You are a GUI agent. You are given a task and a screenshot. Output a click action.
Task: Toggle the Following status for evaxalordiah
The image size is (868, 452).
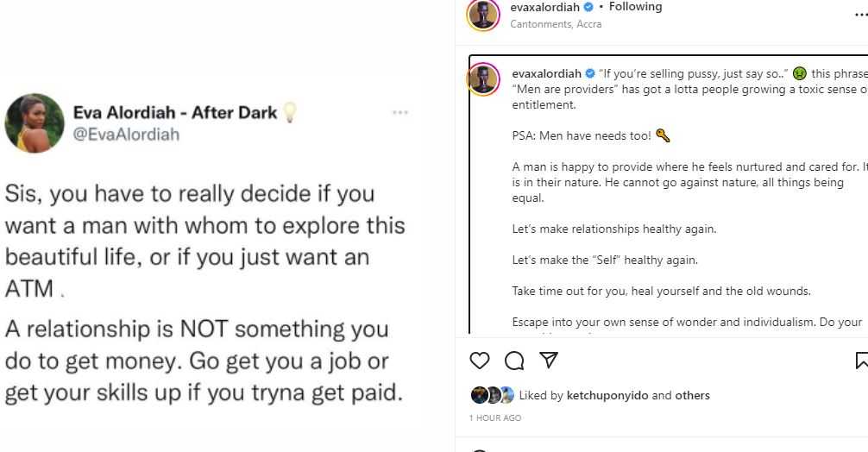[x=635, y=7]
